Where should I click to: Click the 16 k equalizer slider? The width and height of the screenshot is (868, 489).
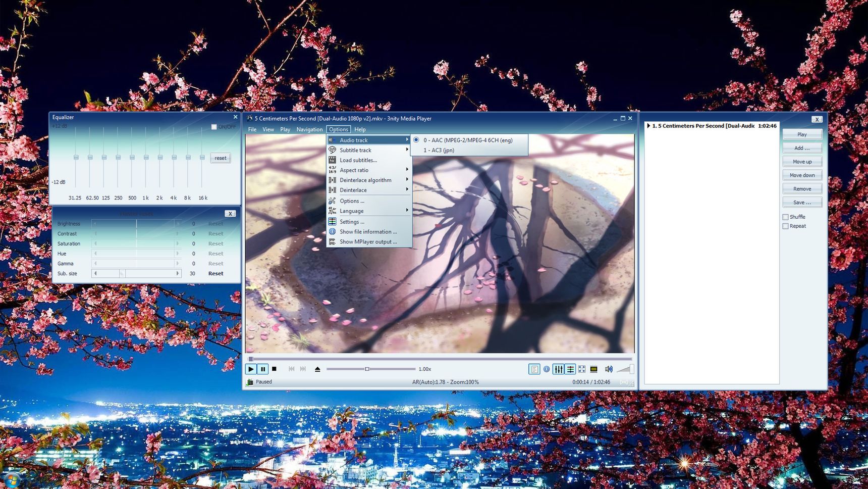[202, 158]
